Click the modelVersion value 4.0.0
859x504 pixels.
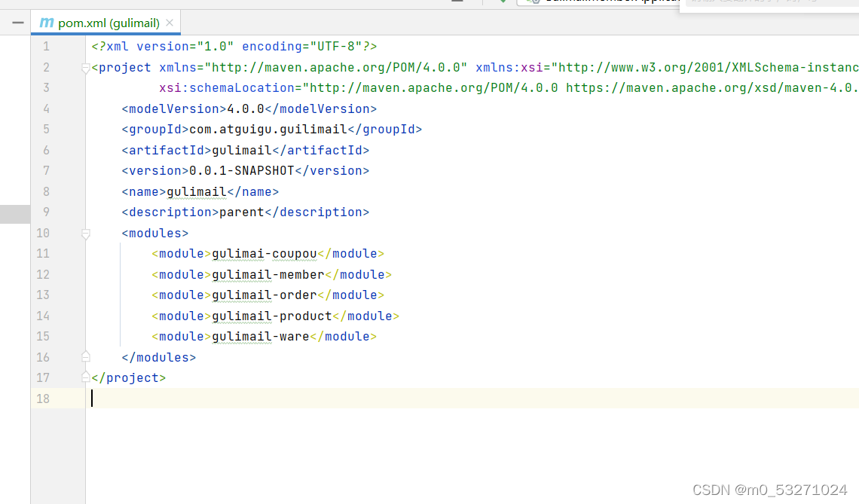pyautogui.click(x=246, y=109)
